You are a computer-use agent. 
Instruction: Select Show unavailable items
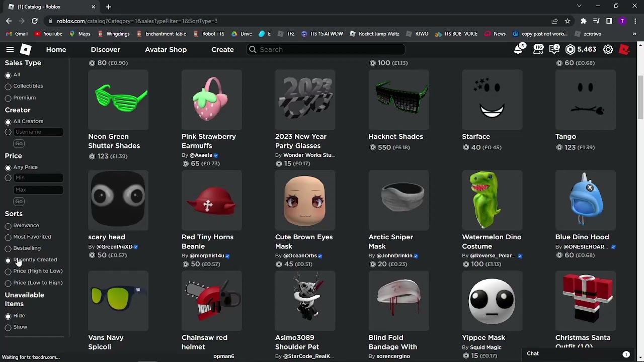8,327
